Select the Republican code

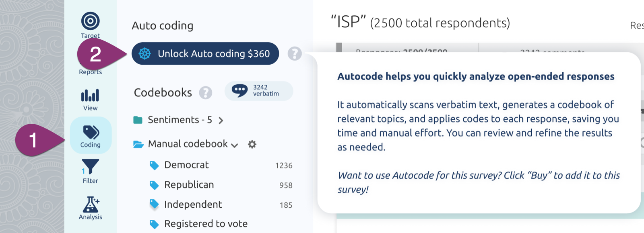click(189, 185)
